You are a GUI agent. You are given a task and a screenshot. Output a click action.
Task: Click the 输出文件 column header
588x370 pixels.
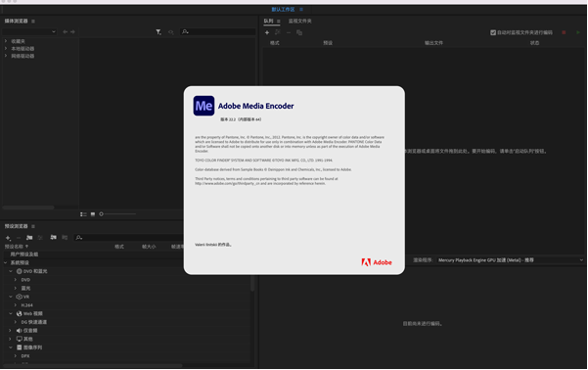pos(433,43)
